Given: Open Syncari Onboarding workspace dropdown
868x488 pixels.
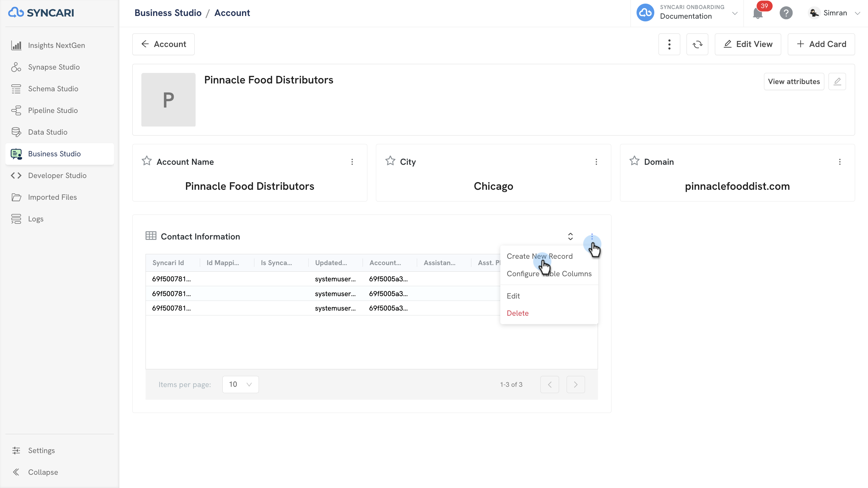Looking at the screenshot, I should coord(687,13).
